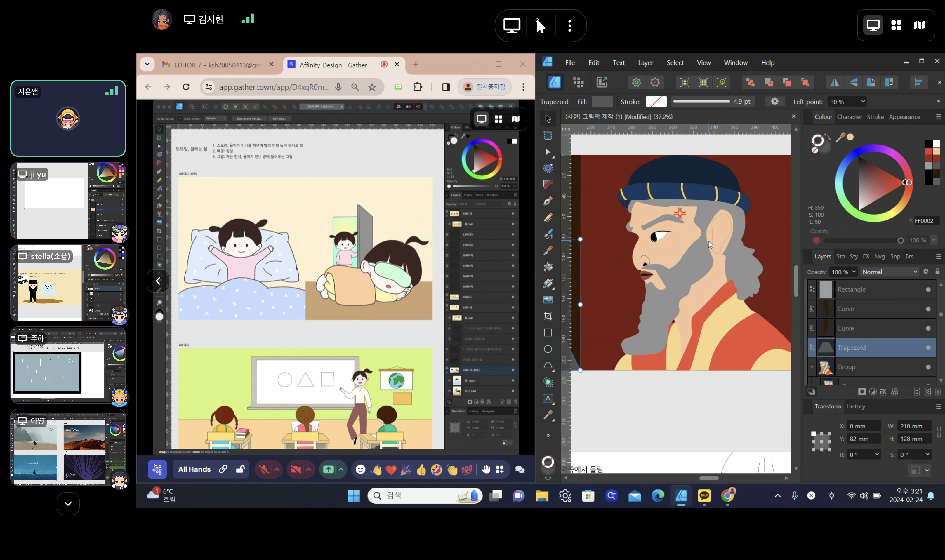945x560 pixels.
Task: Switch to the History tab
Action: click(855, 406)
